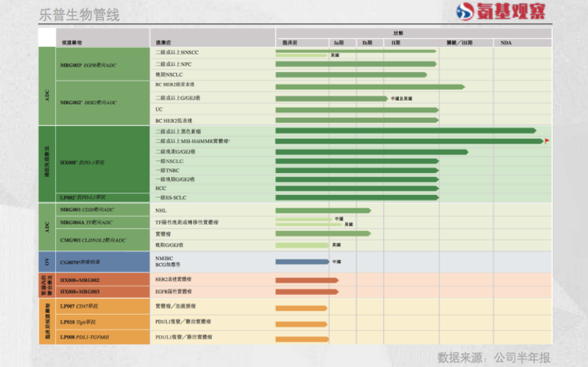Click the 二線或以上MSI-H/dMMR實體瘤 indication
This screenshot has width=588, height=367.
[x=193, y=141]
